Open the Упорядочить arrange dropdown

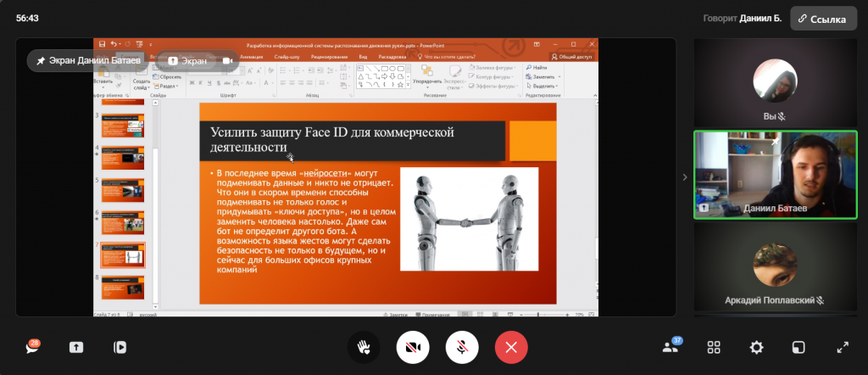pos(427,76)
